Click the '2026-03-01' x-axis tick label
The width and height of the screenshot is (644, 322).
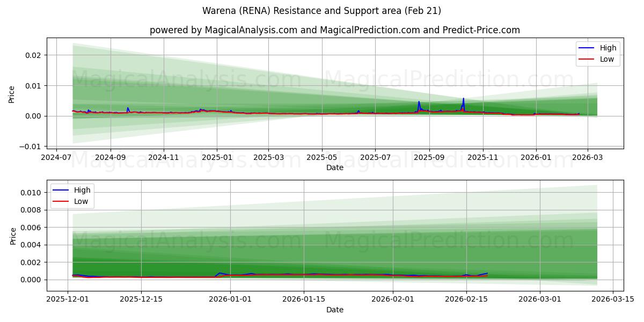pos(539,299)
